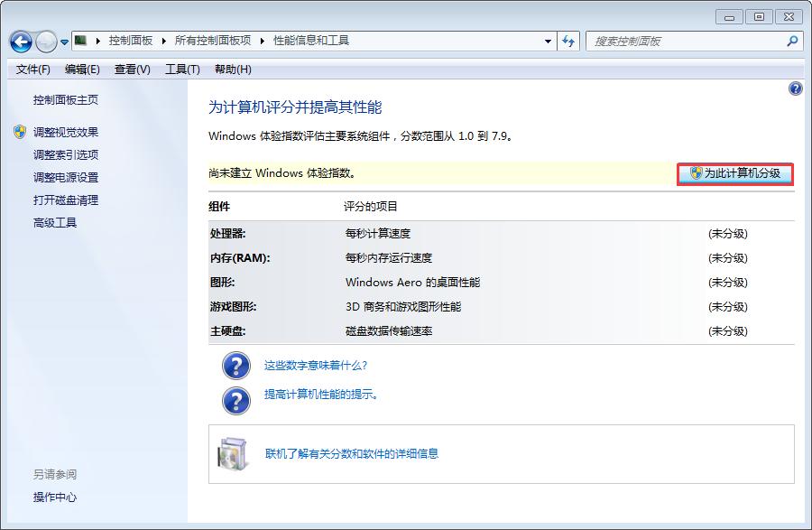Click the 为此计算机分级 button

click(733, 173)
